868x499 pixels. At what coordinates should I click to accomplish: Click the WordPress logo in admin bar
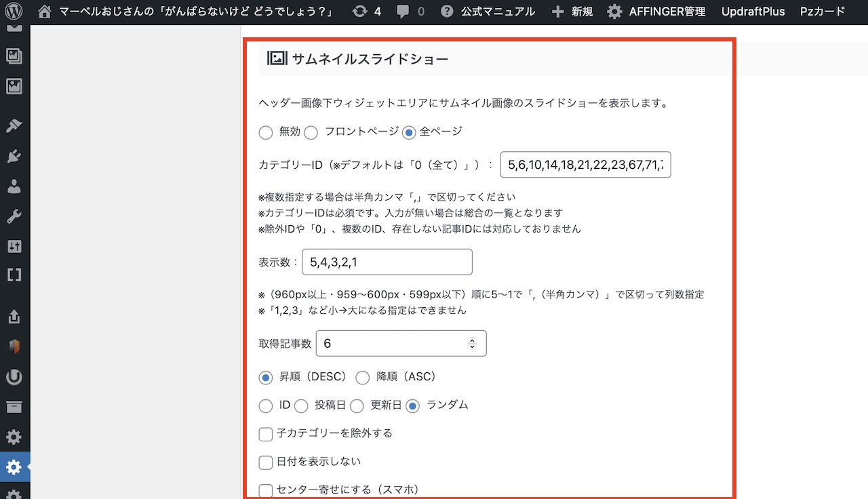pyautogui.click(x=14, y=12)
